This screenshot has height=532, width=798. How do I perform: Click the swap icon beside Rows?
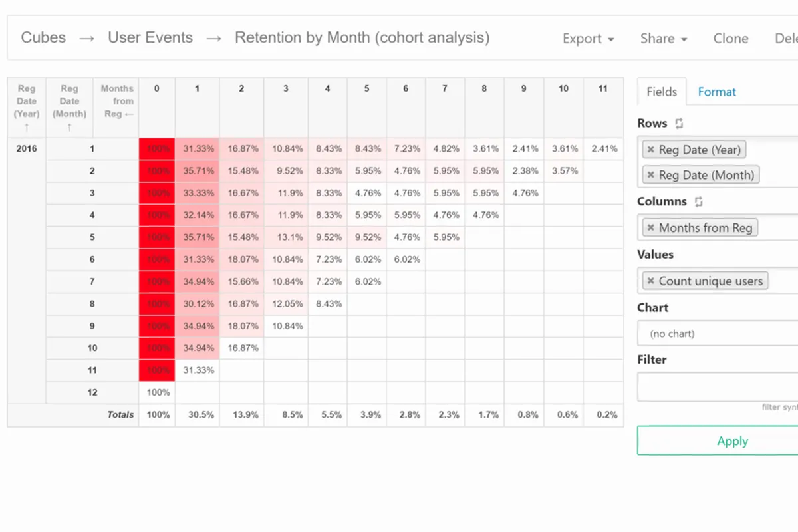(679, 124)
